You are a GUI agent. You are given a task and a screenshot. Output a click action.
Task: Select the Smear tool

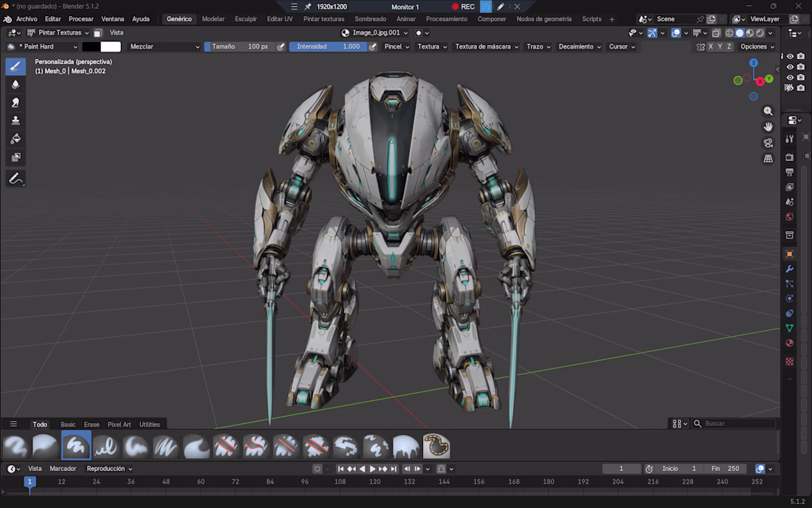pyautogui.click(x=16, y=103)
